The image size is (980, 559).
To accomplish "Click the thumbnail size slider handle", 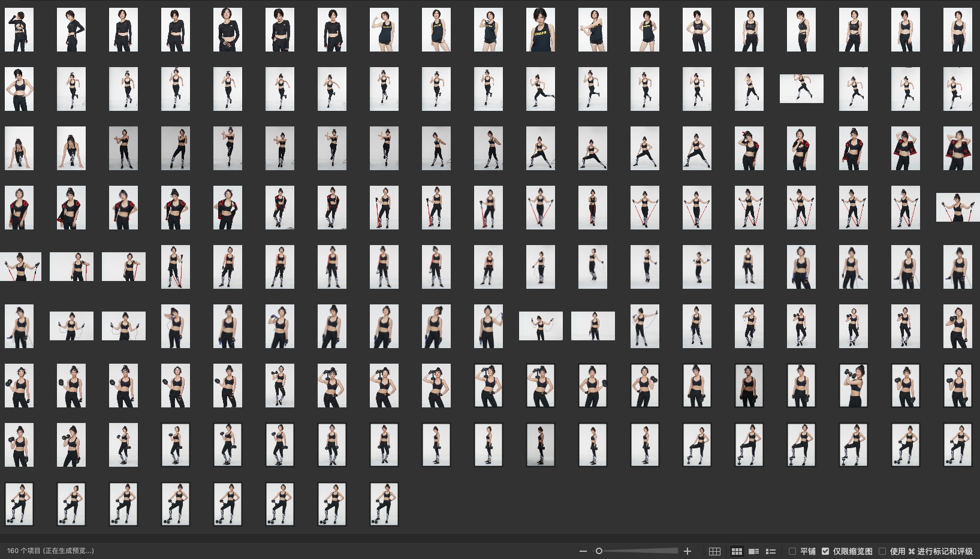I will tap(599, 551).
